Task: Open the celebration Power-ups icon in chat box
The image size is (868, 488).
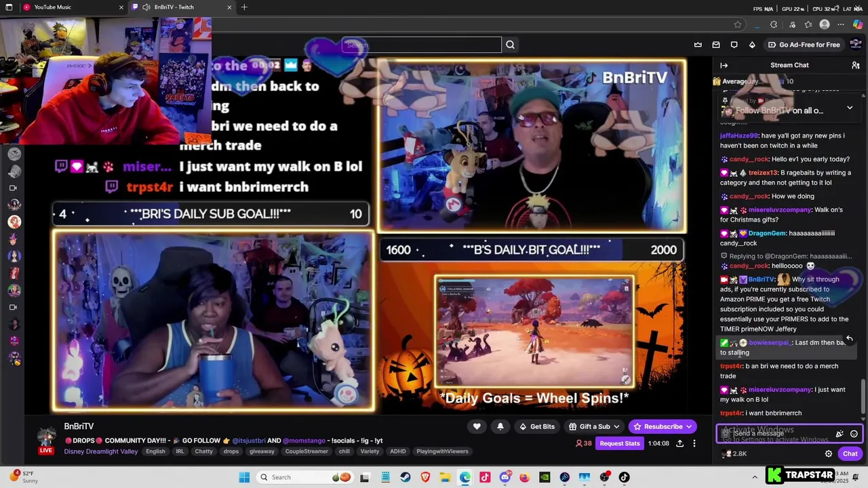Action: (840, 434)
